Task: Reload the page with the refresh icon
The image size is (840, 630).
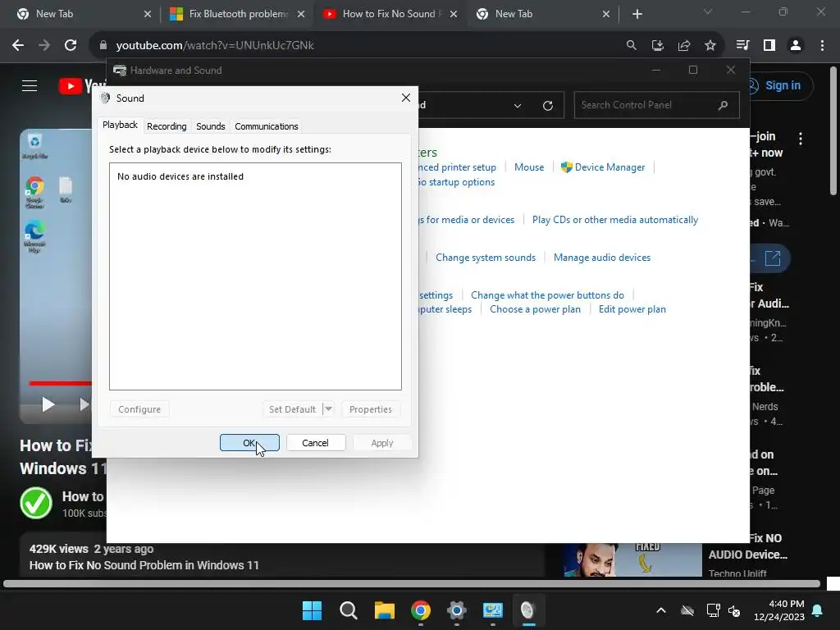Action: (x=71, y=46)
